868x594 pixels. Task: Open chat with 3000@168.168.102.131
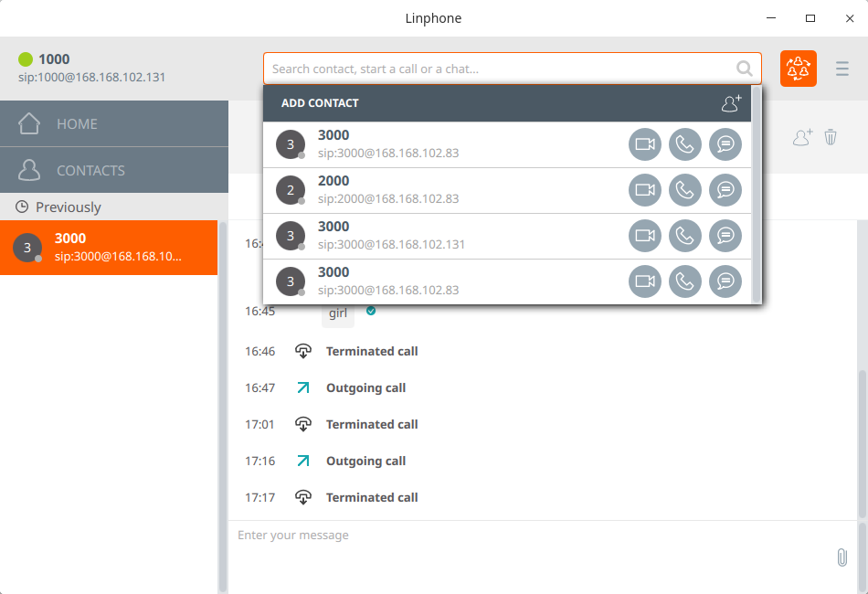[725, 236]
